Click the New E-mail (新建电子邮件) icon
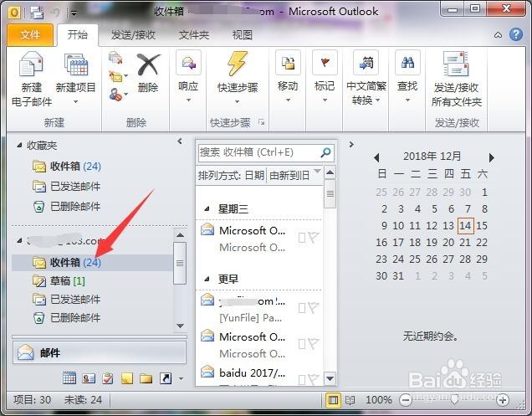The width and height of the screenshot is (532, 416). [x=31, y=64]
